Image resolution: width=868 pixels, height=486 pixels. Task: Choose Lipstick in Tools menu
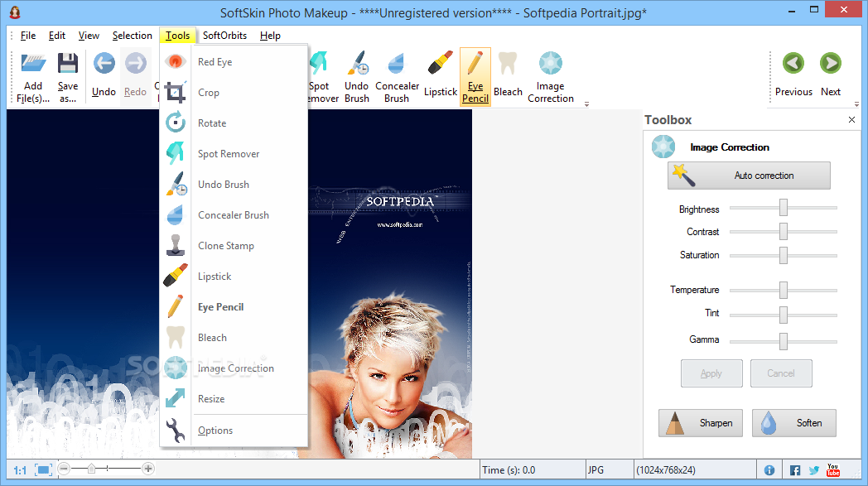pyautogui.click(x=234, y=277)
